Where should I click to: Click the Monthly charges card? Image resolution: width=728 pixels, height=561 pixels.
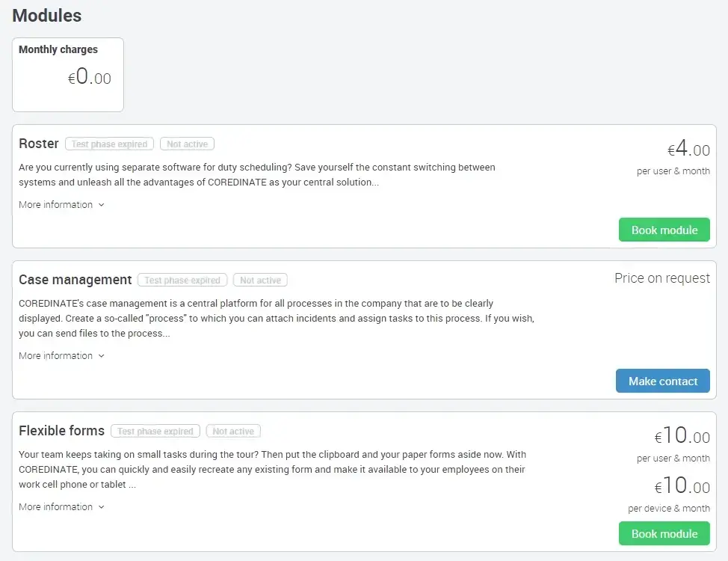(x=68, y=75)
